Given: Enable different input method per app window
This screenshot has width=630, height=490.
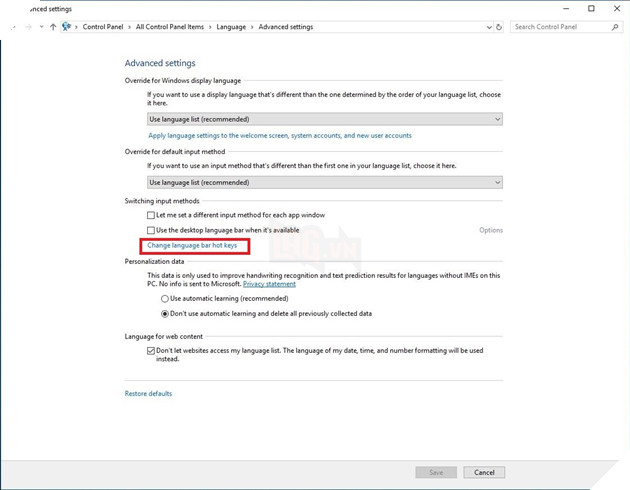Looking at the screenshot, I should tap(151, 215).
